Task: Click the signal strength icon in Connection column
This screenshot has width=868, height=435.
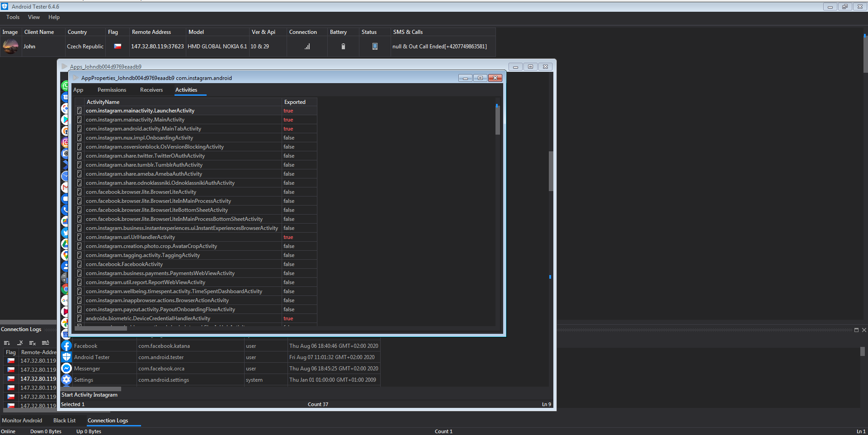Action: (x=307, y=47)
